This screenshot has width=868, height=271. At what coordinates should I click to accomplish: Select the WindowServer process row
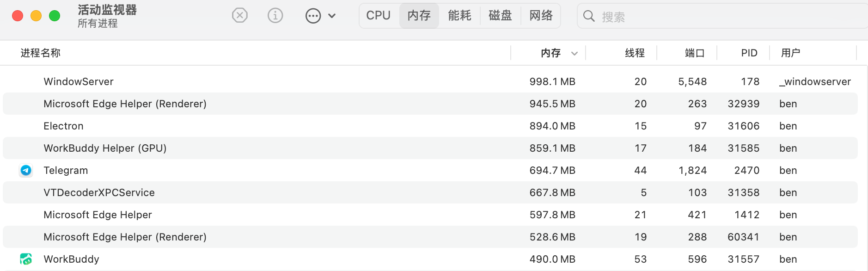(x=430, y=82)
